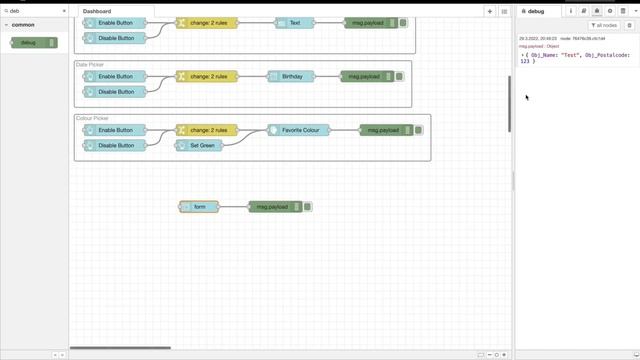
Task: Select Enable Button in Colour Picker group
Action: click(115, 130)
